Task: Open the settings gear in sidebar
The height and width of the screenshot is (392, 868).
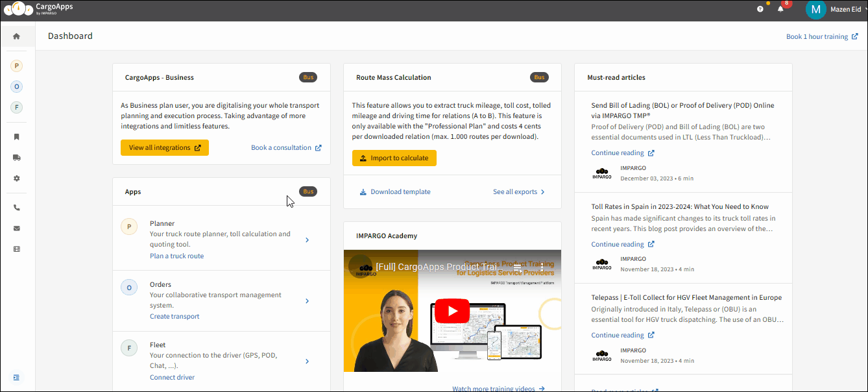Action: click(17, 178)
